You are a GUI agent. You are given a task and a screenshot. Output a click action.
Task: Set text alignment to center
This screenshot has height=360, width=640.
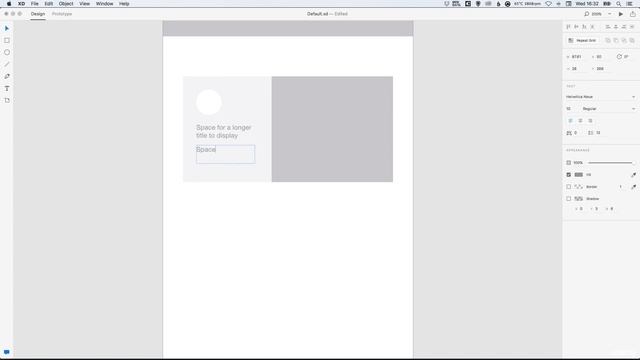click(x=580, y=121)
